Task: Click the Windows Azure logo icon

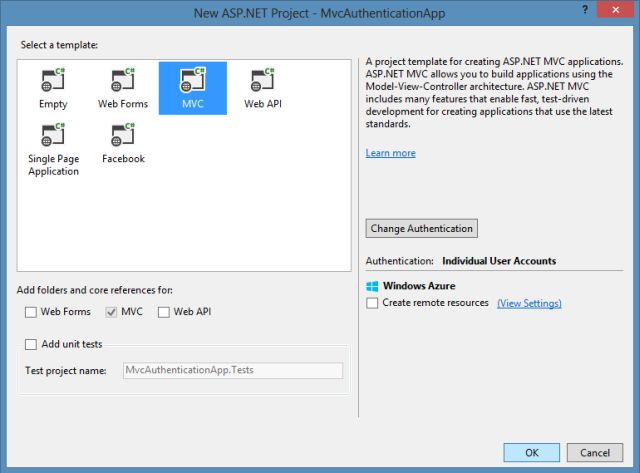Action: click(x=372, y=286)
